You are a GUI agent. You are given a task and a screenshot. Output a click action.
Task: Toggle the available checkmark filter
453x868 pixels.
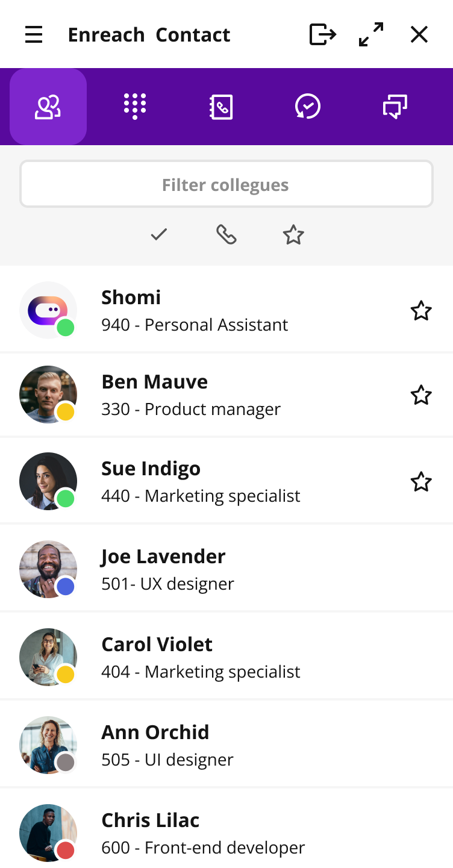pyautogui.click(x=159, y=234)
